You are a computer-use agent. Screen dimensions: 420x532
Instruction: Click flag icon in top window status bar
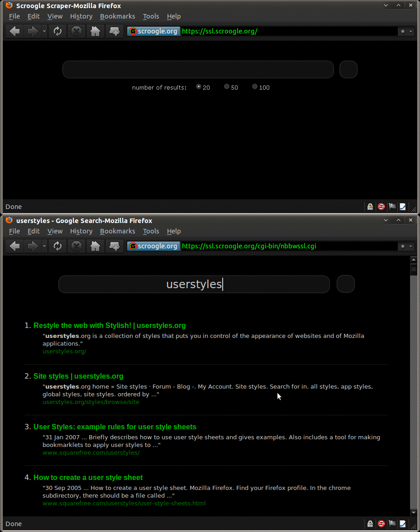click(x=392, y=207)
